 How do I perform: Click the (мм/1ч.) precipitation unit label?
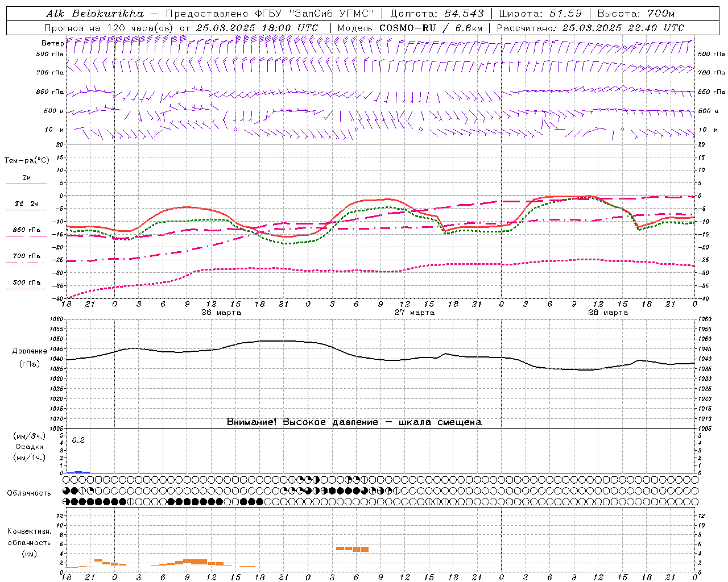pyautogui.click(x=30, y=458)
